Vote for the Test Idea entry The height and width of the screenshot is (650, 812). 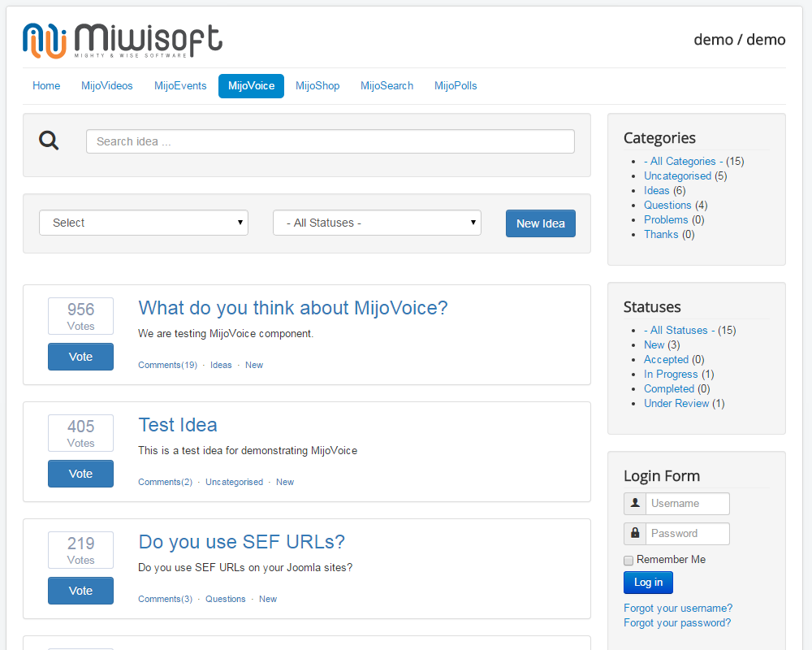tap(80, 474)
